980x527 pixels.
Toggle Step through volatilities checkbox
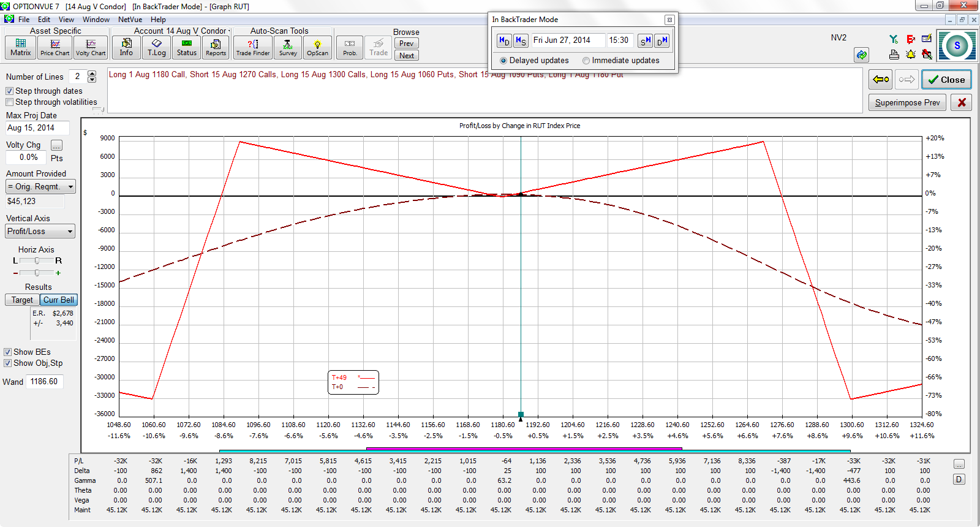coord(10,102)
